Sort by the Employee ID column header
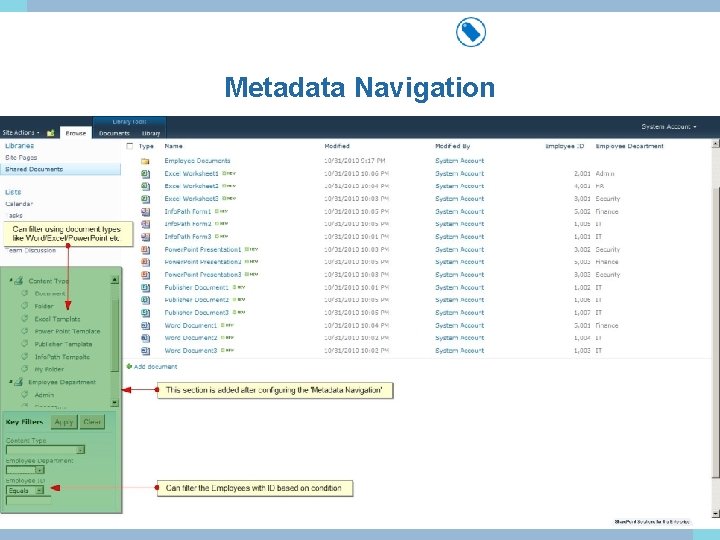Image resolution: width=720 pixels, height=540 pixels. click(565, 146)
